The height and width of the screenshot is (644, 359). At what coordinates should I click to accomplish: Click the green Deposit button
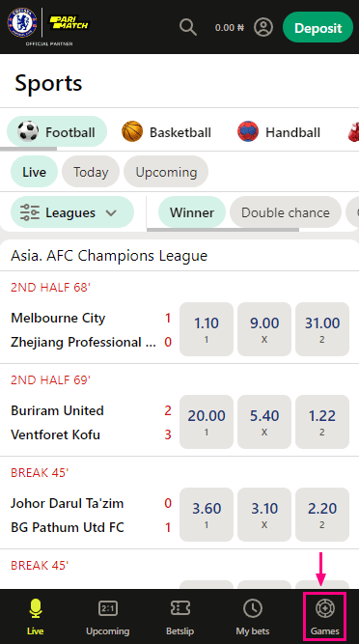click(318, 28)
